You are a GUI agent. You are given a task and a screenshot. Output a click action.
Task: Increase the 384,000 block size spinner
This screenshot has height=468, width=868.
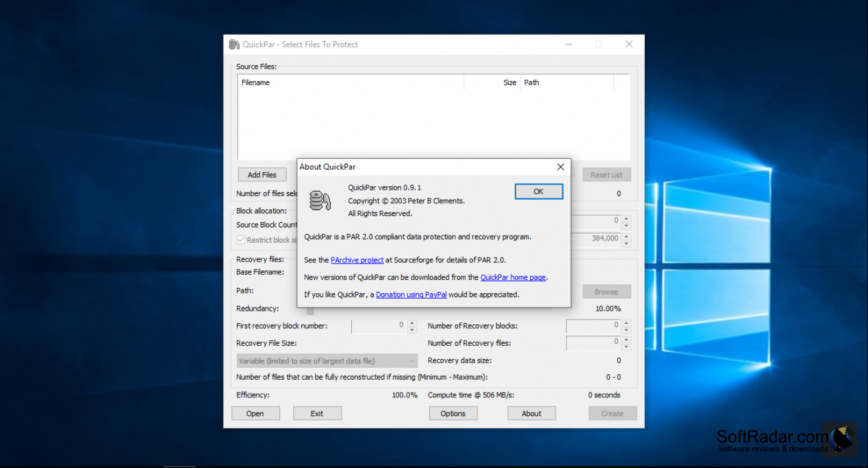coord(626,236)
